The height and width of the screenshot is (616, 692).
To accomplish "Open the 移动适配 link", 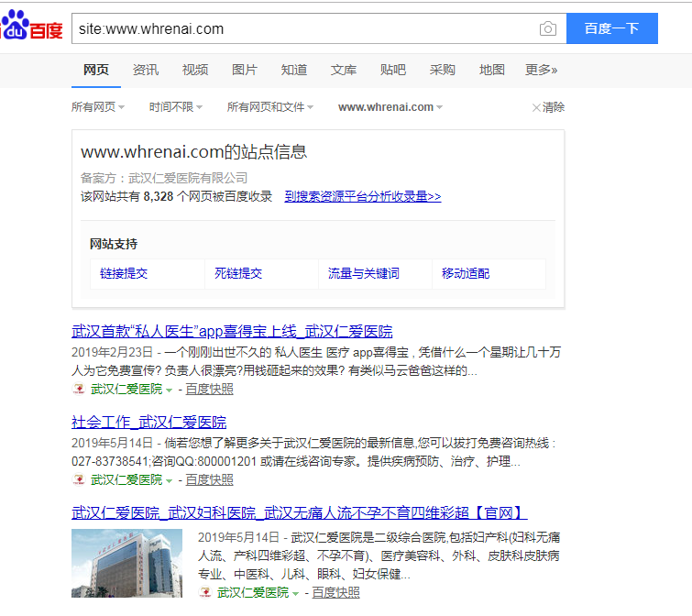I will coord(466,273).
